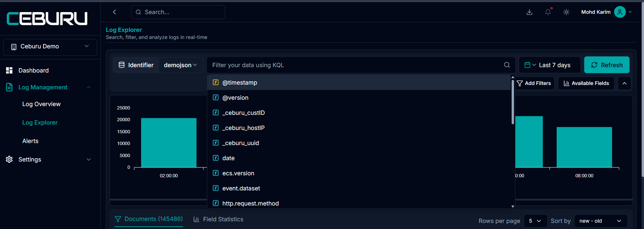Click the field icon beside _ceburu_custID
The height and width of the screenshot is (229, 644).
coord(216,112)
